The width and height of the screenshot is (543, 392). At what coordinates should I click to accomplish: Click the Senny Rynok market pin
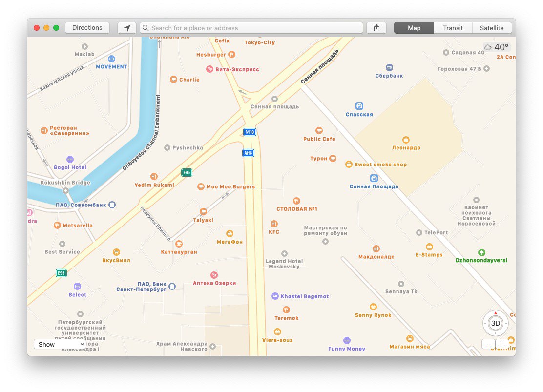click(x=373, y=307)
